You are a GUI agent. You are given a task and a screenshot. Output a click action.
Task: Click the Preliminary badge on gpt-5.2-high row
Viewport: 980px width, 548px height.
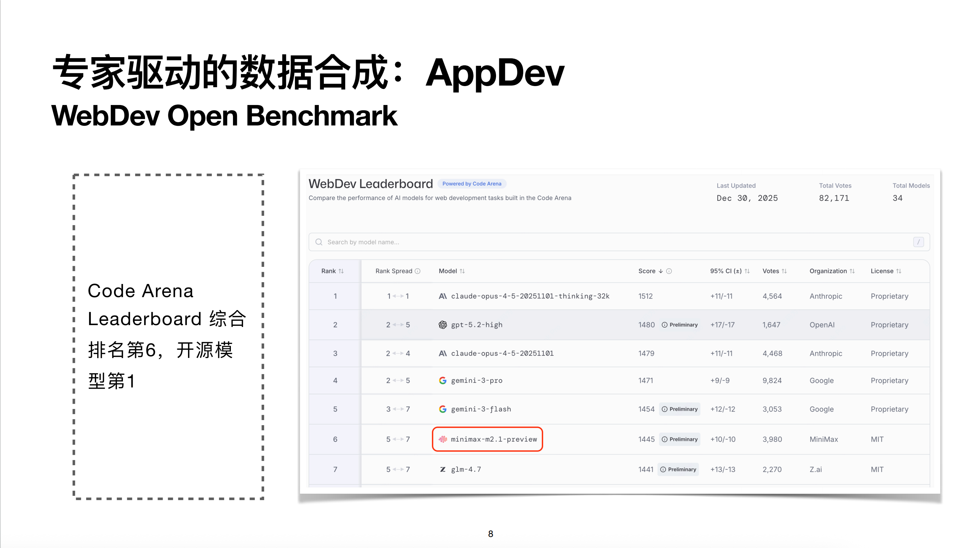pyautogui.click(x=680, y=324)
